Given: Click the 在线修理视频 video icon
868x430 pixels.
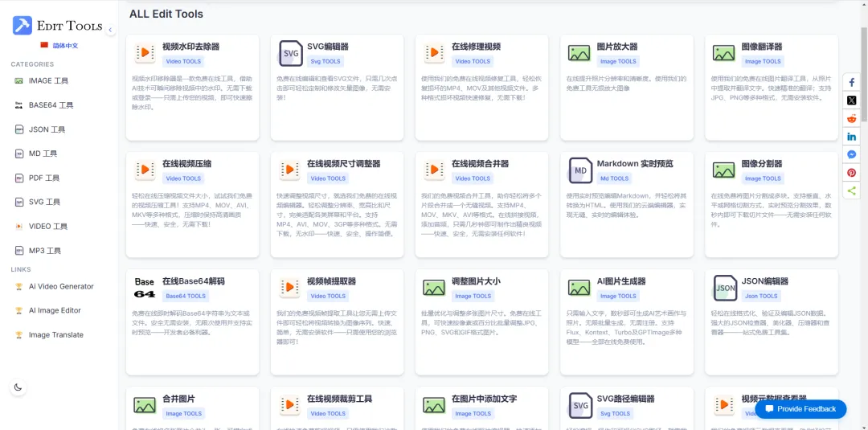Looking at the screenshot, I should point(434,53).
